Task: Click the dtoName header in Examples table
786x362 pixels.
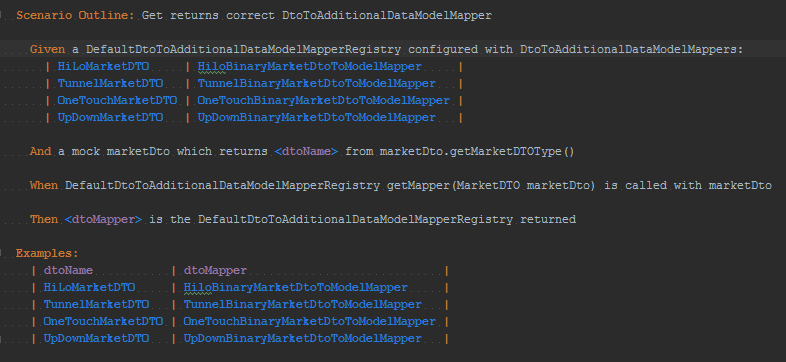Action: [68, 271]
